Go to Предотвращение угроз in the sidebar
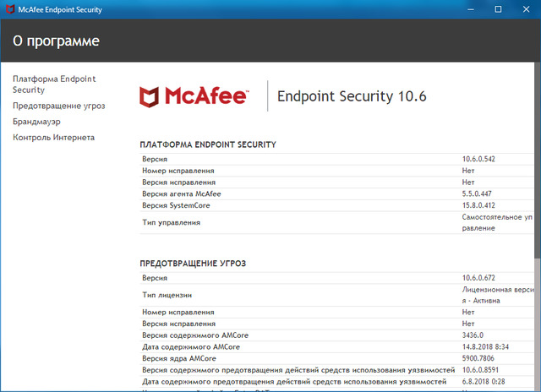The width and height of the screenshot is (541, 392). point(58,106)
